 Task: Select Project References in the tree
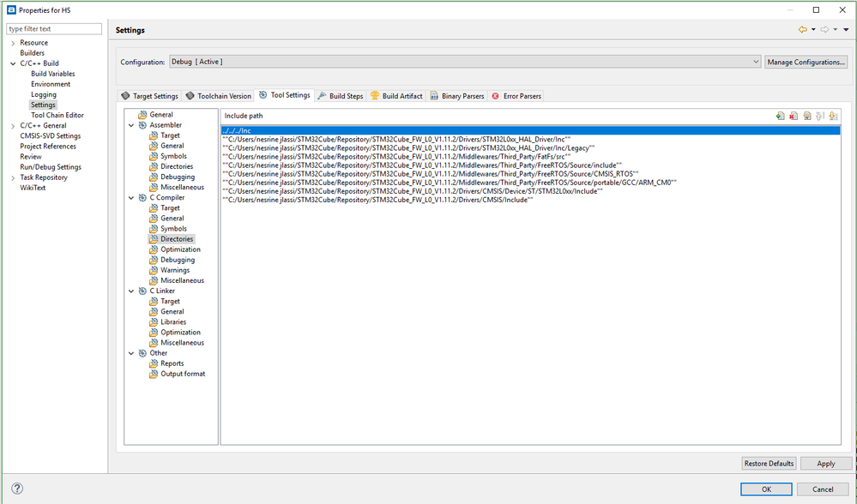[48, 147]
